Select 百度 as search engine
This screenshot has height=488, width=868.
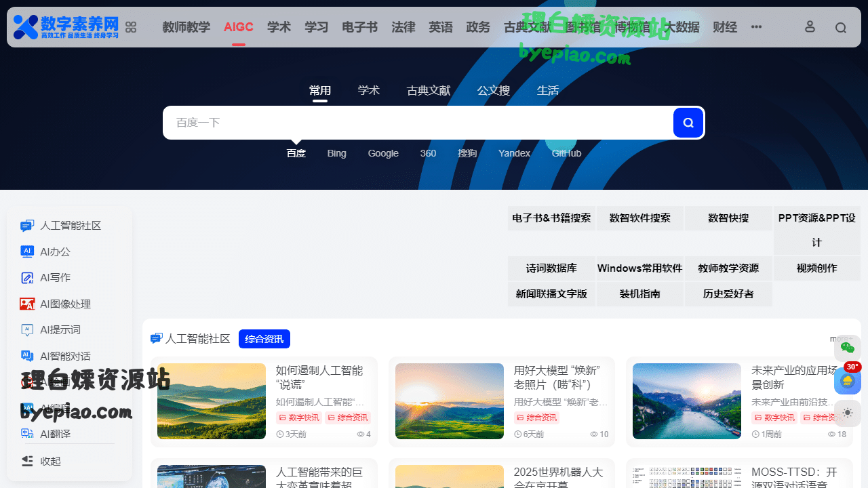pyautogui.click(x=296, y=153)
